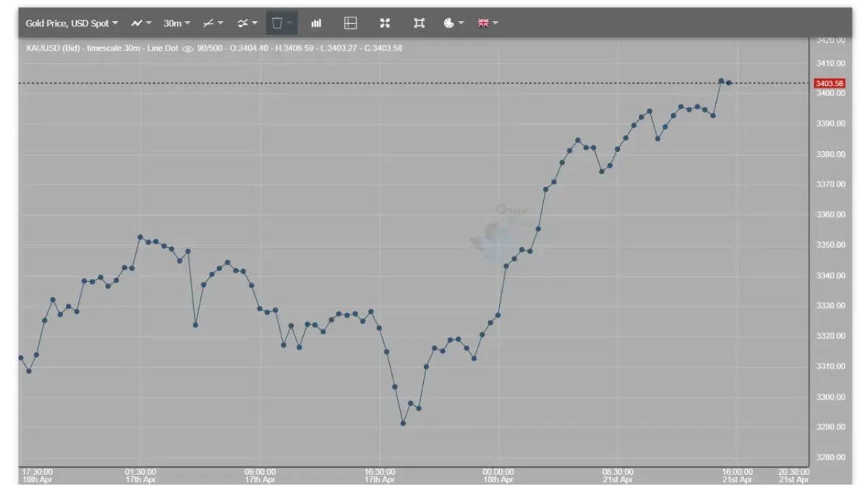Open the color palette theme menu

[452, 23]
